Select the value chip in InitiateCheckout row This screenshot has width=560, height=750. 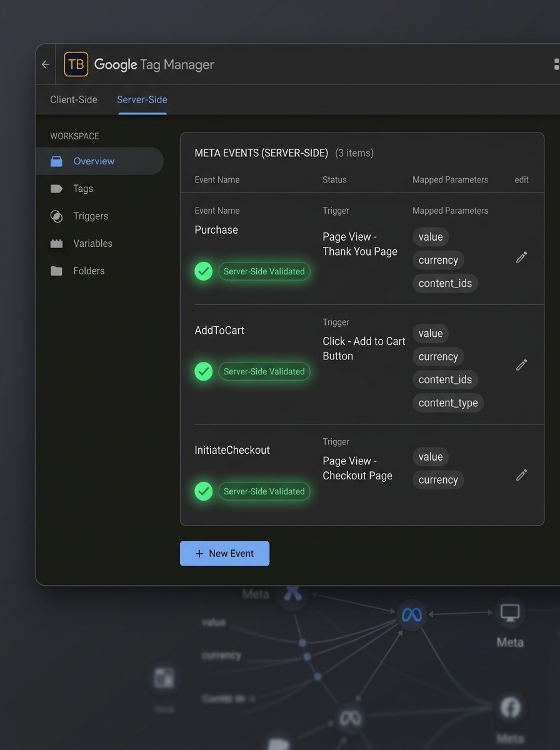tap(431, 457)
